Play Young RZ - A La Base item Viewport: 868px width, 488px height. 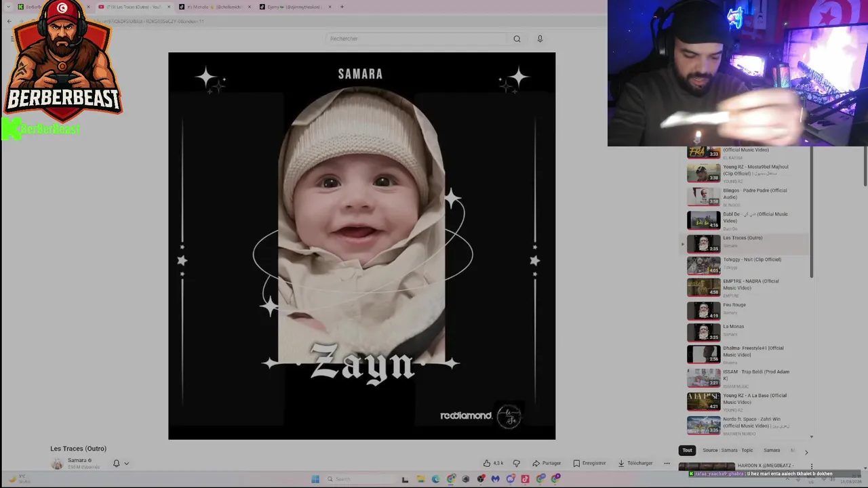745,402
